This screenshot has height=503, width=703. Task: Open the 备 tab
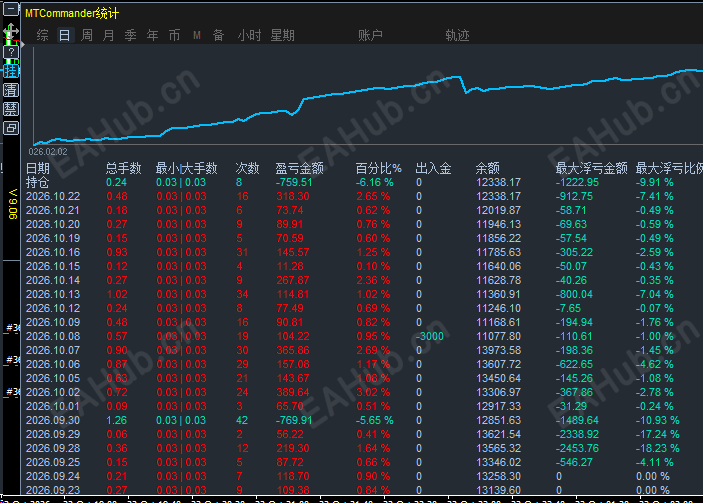pos(218,35)
